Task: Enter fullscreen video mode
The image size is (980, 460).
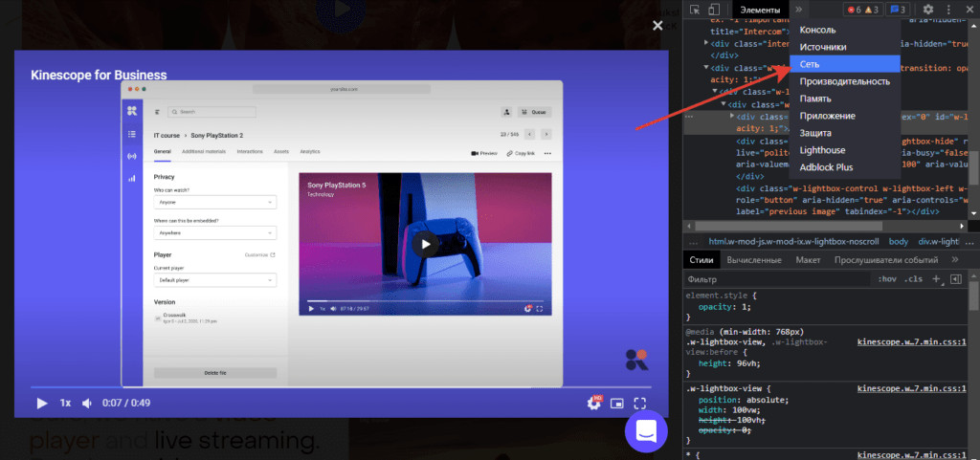Action: pos(641,404)
